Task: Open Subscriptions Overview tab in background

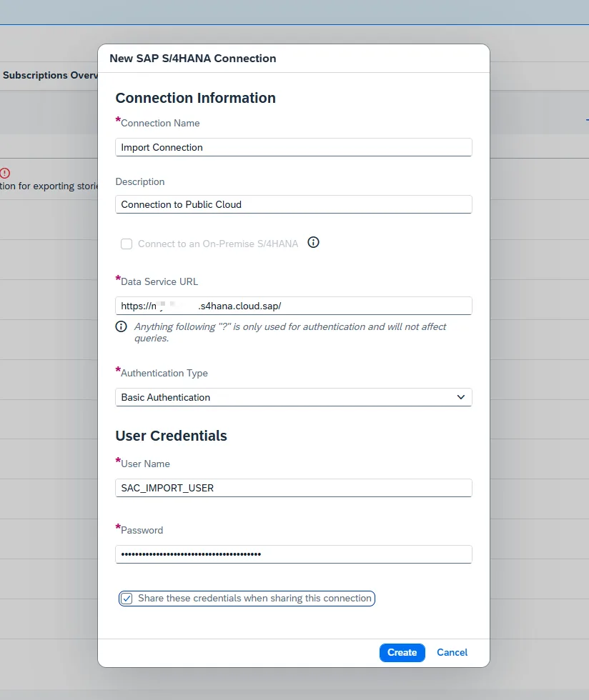Action: coord(49,75)
